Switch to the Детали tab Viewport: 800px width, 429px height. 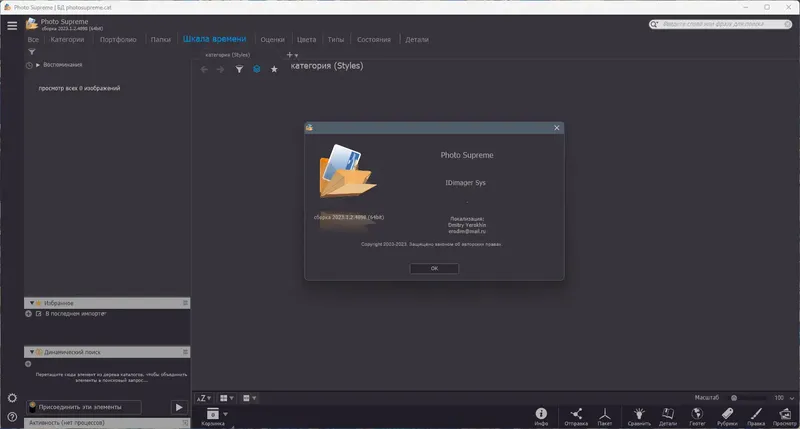coord(417,39)
